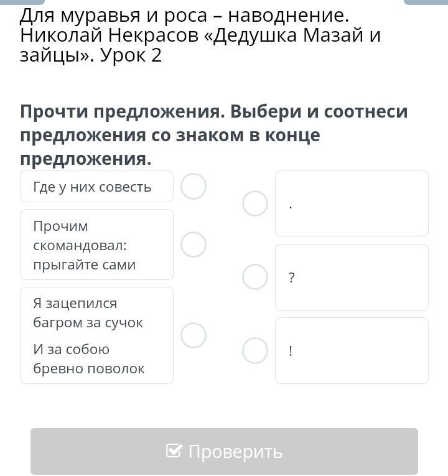Choose the question mark answer box
448x476 pixels.
(x=352, y=277)
